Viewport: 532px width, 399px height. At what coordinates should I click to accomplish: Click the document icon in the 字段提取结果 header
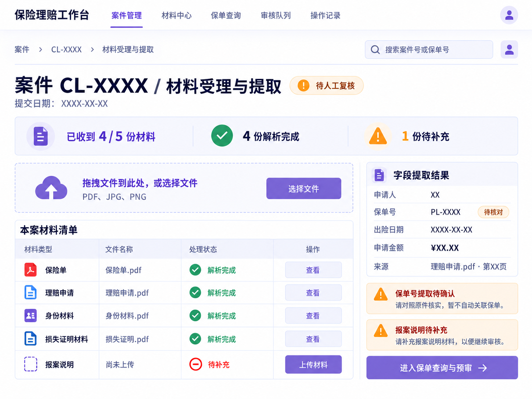point(379,175)
